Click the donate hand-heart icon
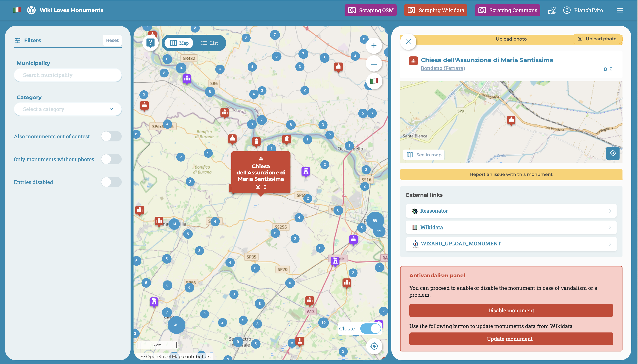This screenshot has width=638, height=364. point(552,10)
